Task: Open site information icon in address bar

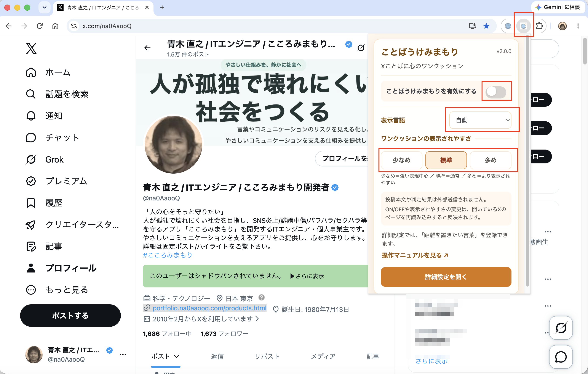Action: (74, 26)
